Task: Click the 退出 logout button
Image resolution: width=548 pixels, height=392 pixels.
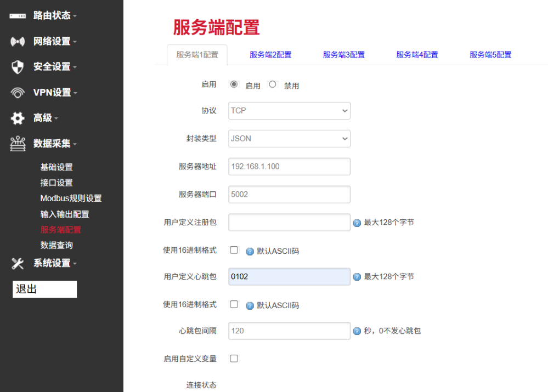Action: click(x=44, y=289)
